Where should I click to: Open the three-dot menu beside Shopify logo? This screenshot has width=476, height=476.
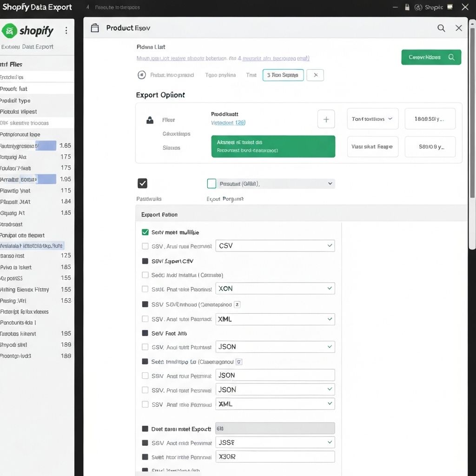[x=66, y=31]
